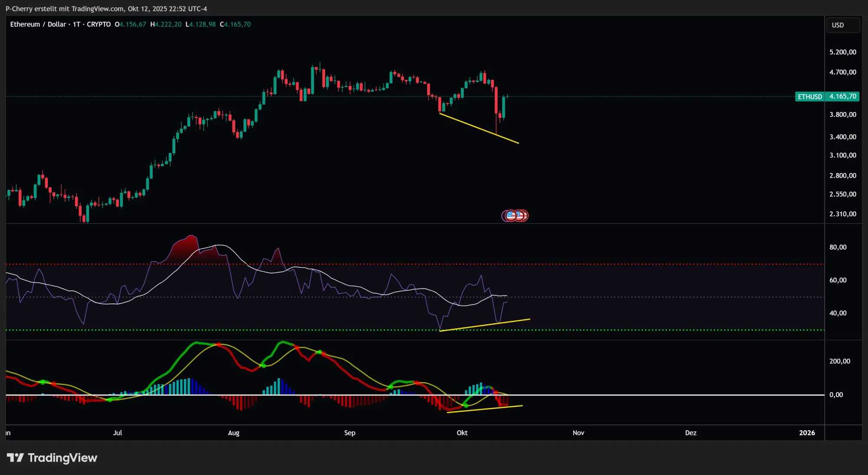The width and height of the screenshot is (868, 475).
Task: Click the 2026 label on time axis
Action: tap(807, 433)
